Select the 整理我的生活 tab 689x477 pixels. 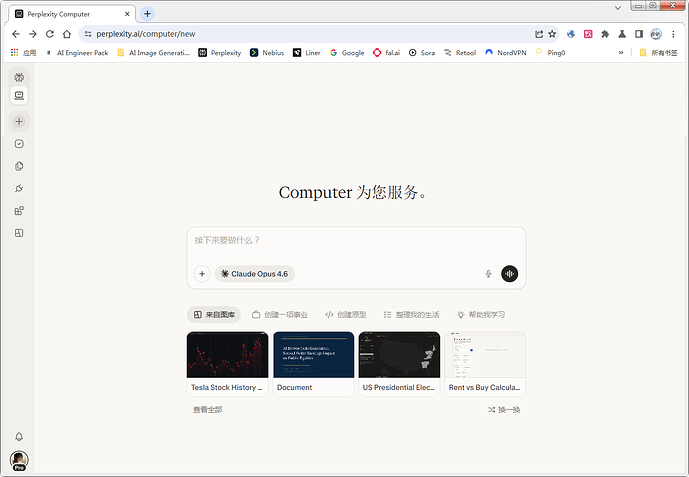pos(411,314)
